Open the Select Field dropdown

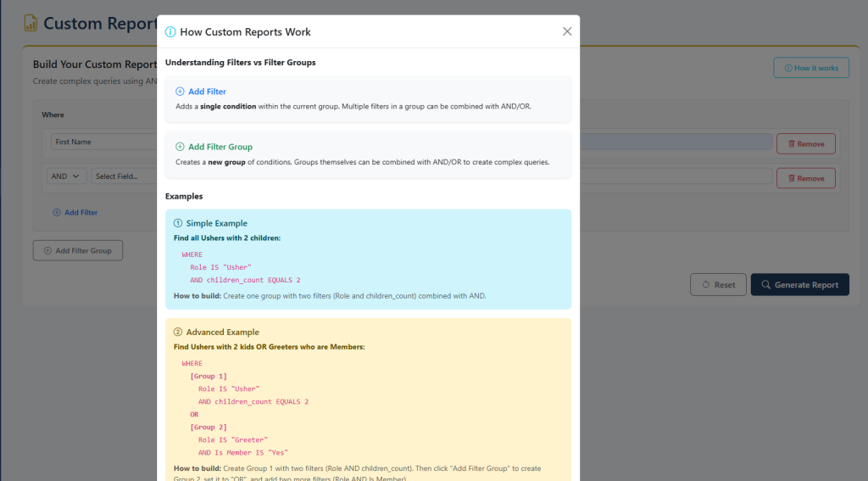click(x=123, y=176)
